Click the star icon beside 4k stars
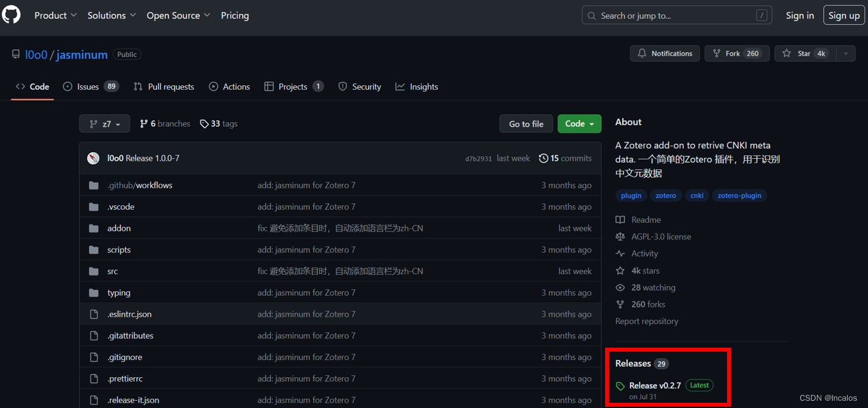The width and height of the screenshot is (868, 408). (x=620, y=271)
